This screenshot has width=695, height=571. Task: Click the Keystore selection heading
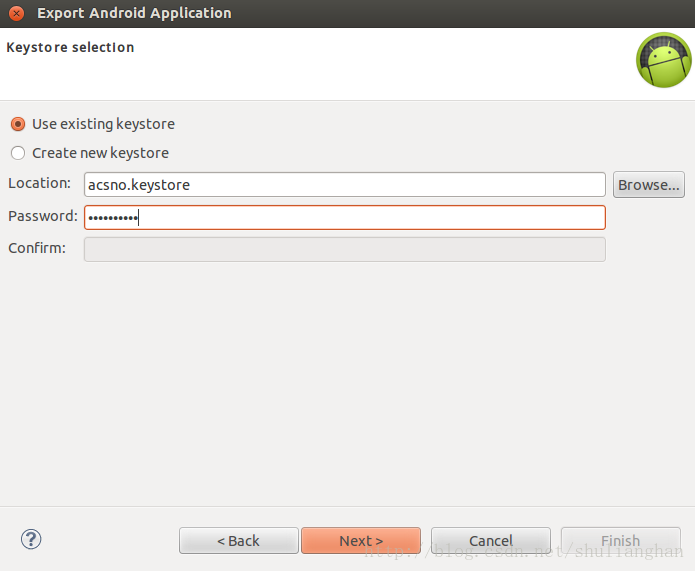pos(70,47)
